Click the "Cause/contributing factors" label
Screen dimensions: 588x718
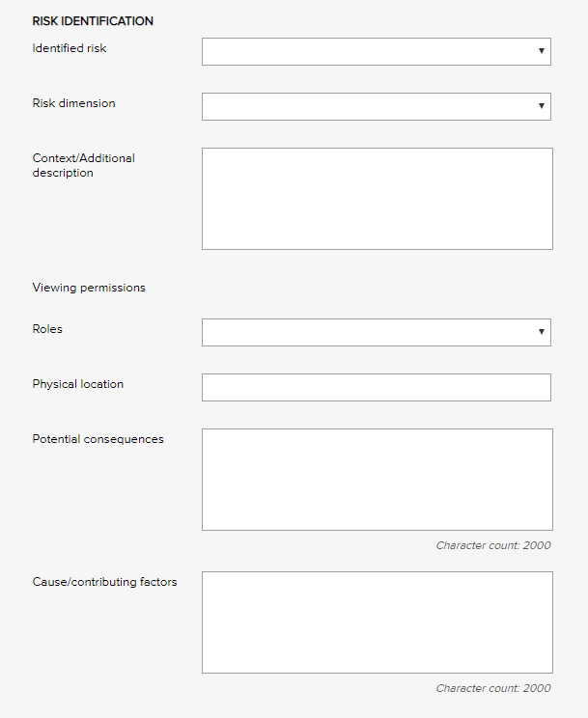tap(104, 582)
